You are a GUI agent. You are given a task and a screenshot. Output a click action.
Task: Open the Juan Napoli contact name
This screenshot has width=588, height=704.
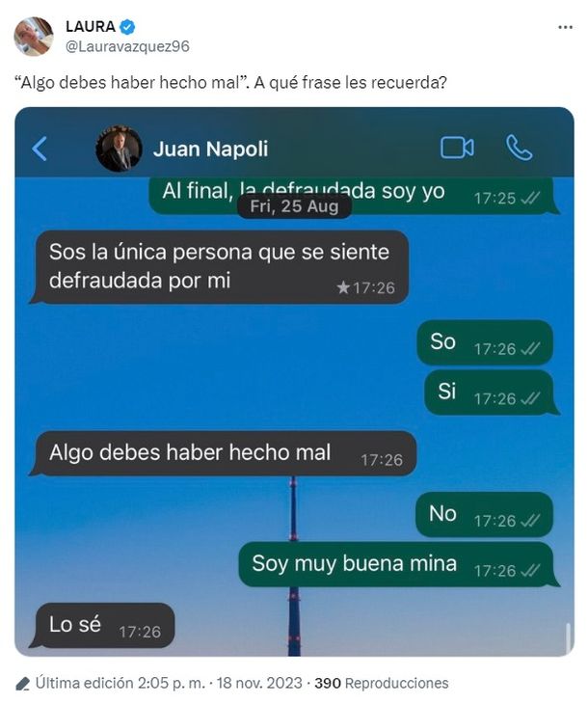[x=210, y=149]
